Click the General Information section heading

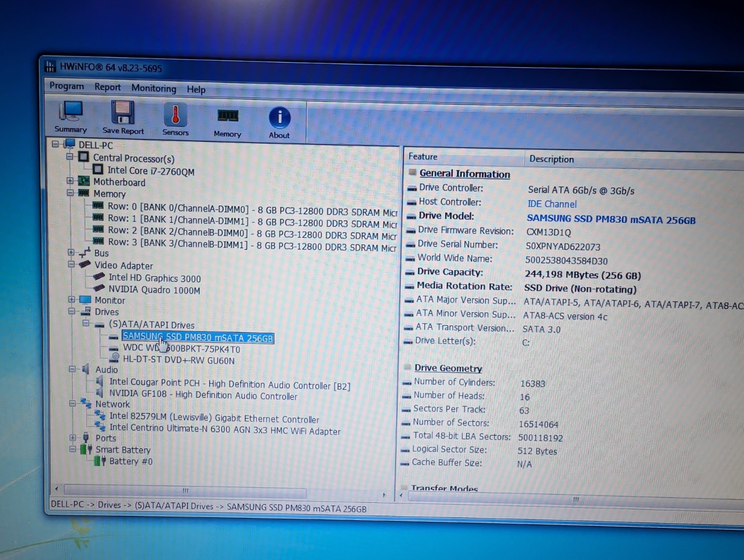(x=465, y=173)
